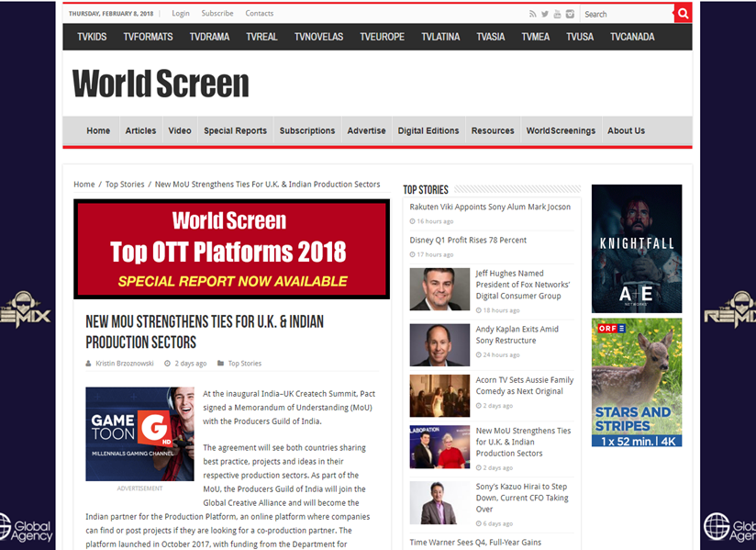Open Jeff Hughes Named President story
This screenshot has width=756, height=550.
coord(523,285)
